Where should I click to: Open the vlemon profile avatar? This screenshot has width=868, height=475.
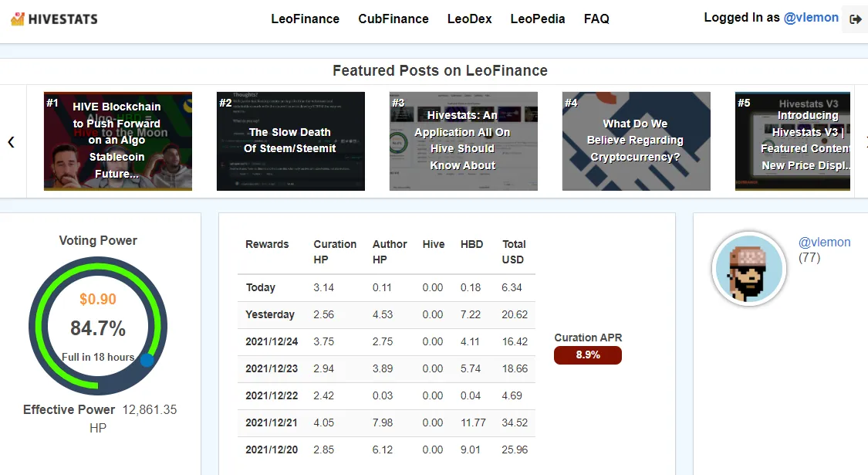coord(749,269)
